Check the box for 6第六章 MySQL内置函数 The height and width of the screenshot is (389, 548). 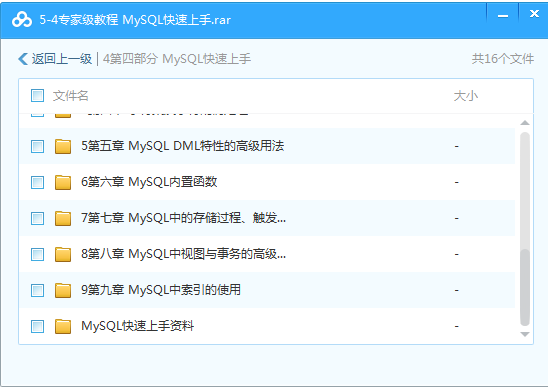coord(37,182)
